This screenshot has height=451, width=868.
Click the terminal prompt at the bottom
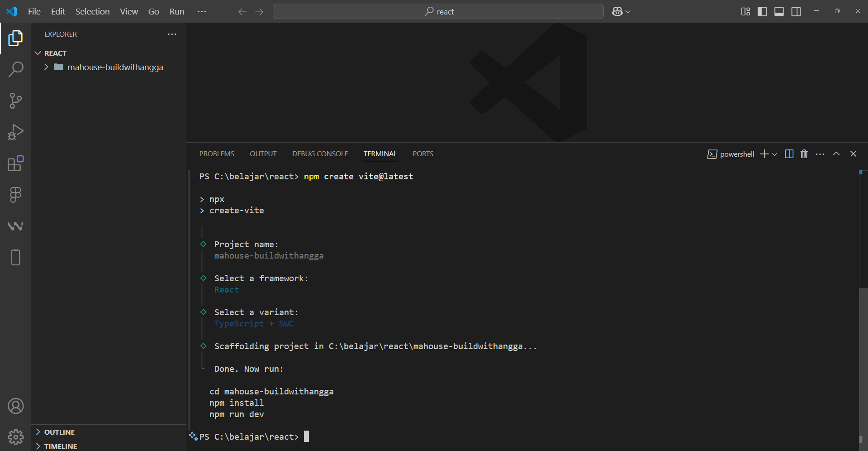[x=254, y=437]
